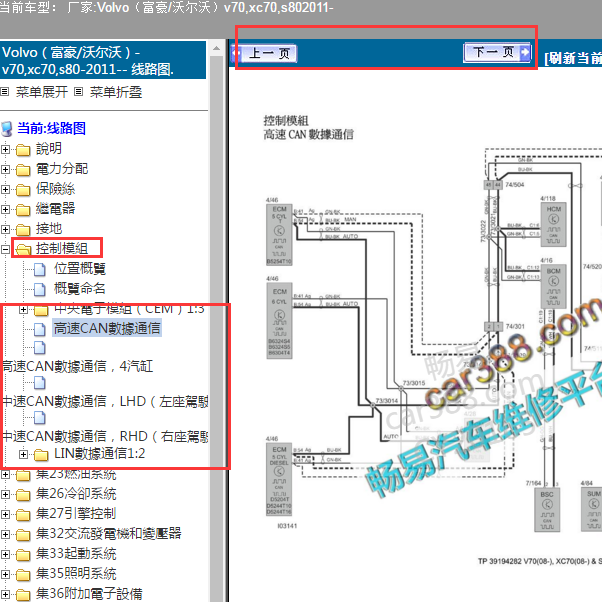
Task: Click folder icon of 電力分配
Action: (23, 170)
